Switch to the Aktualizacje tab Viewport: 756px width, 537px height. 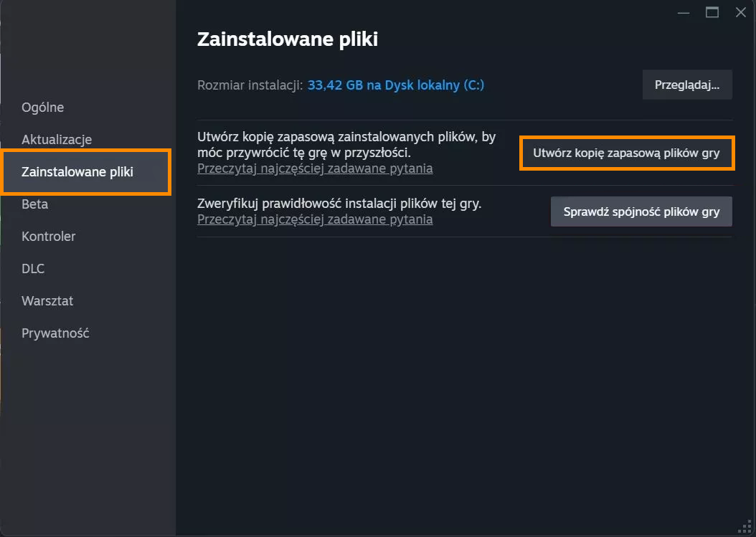pos(57,139)
